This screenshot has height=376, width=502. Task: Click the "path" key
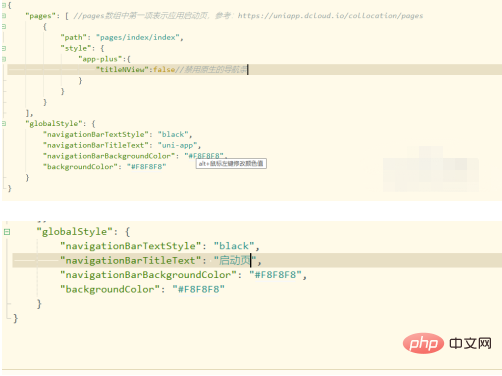pyautogui.click(x=74, y=37)
